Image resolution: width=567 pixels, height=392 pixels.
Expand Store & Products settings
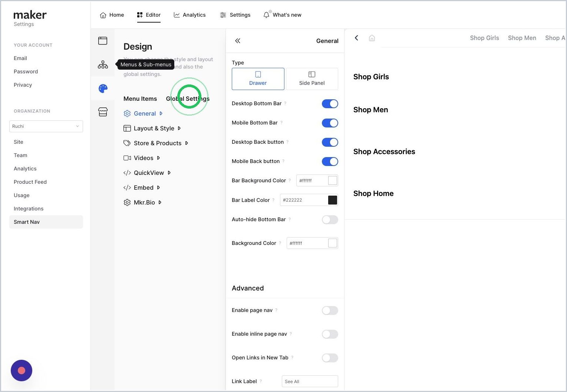point(156,143)
